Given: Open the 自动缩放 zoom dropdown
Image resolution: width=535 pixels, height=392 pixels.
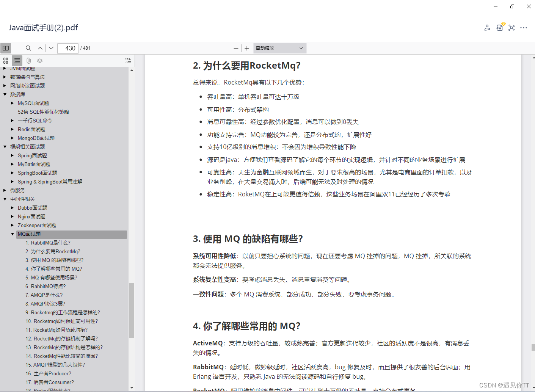Looking at the screenshot, I should coord(279,48).
